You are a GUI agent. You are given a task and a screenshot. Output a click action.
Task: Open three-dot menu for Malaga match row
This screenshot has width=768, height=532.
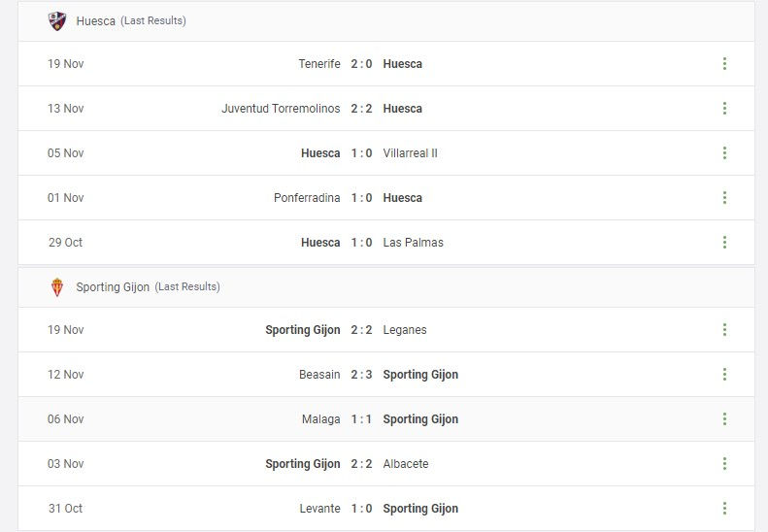pos(724,418)
